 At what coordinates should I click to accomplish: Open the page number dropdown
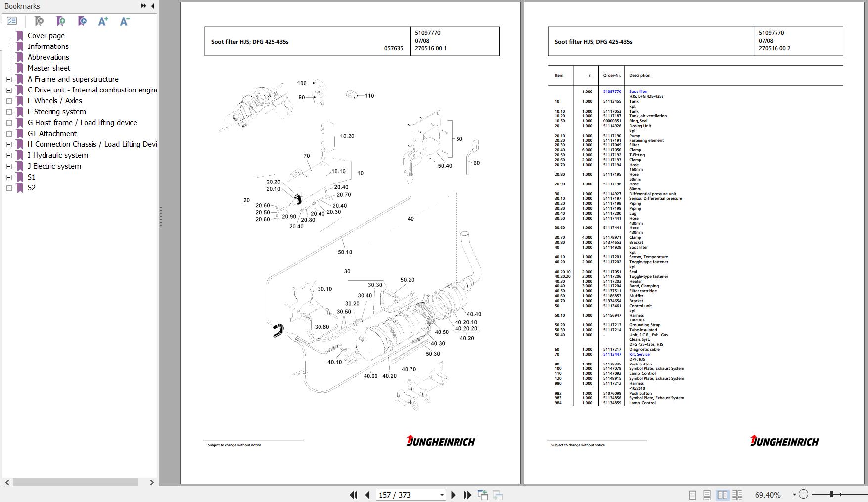click(442, 495)
